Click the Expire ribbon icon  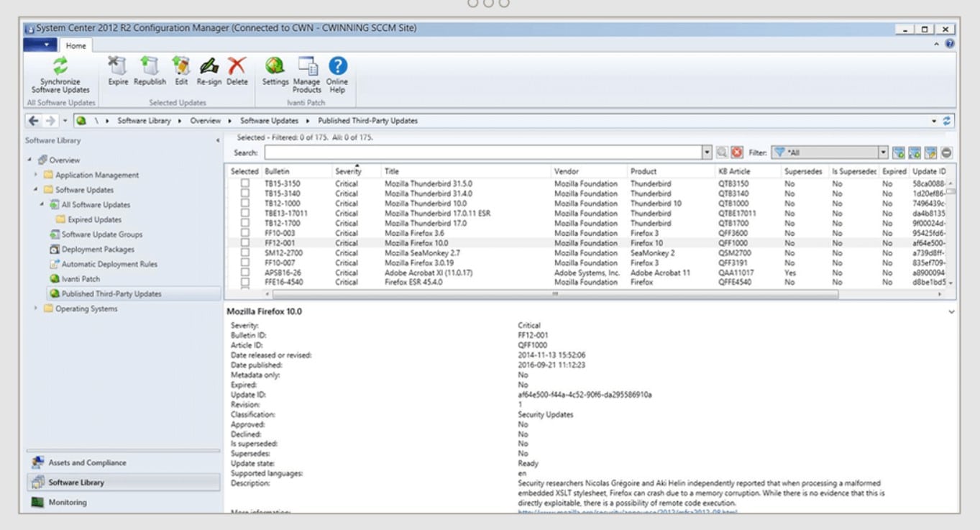click(117, 66)
